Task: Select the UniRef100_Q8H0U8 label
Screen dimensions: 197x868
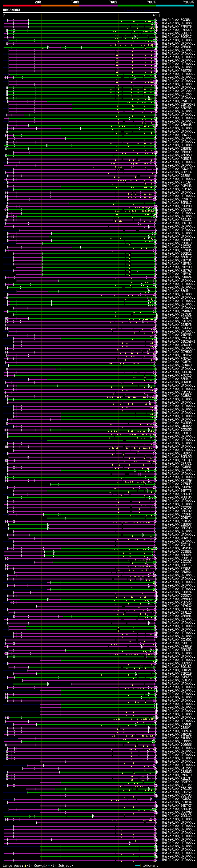Action: (x=177, y=125)
